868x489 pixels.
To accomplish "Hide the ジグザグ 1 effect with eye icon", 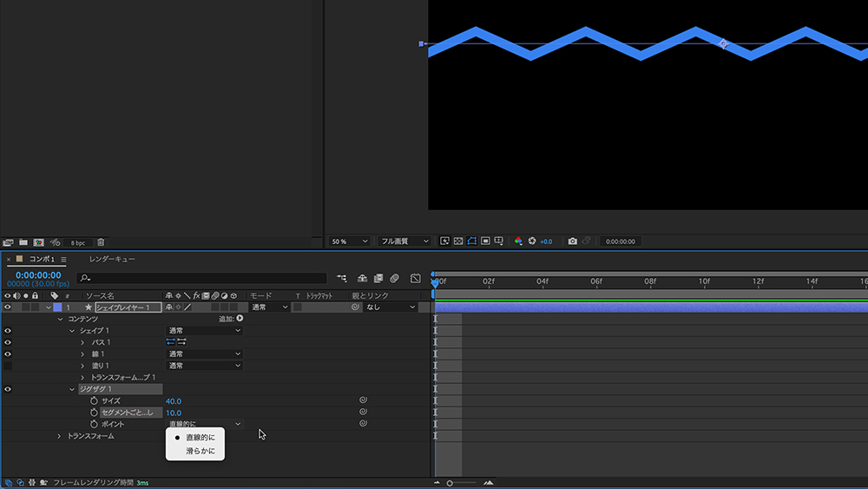I will (8, 389).
